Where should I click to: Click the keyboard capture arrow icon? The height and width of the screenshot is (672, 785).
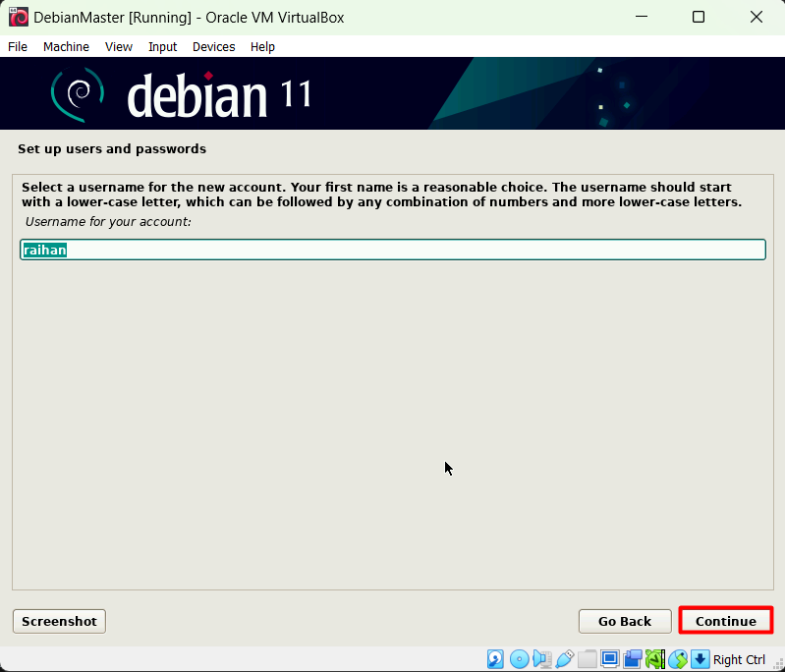pos(700,659)
